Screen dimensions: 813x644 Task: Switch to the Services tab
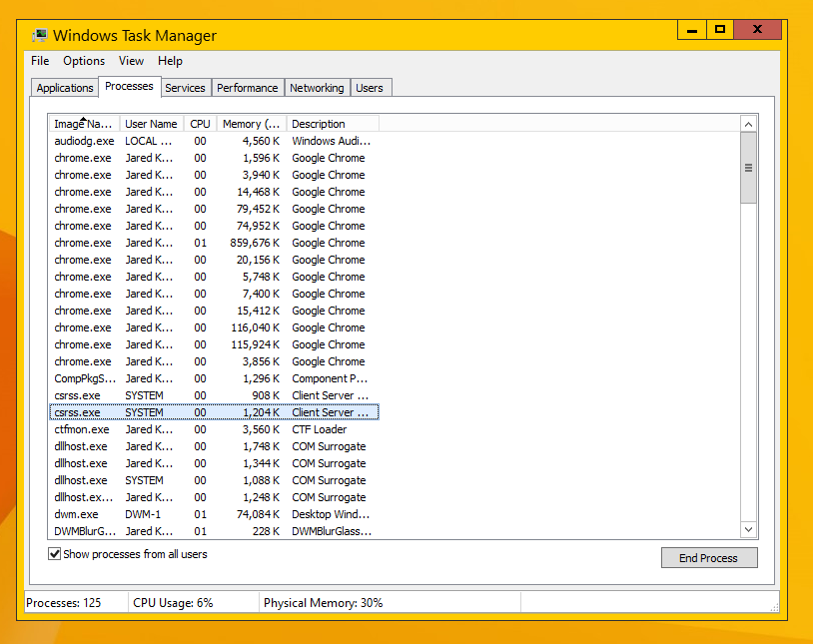coord(185,88)
